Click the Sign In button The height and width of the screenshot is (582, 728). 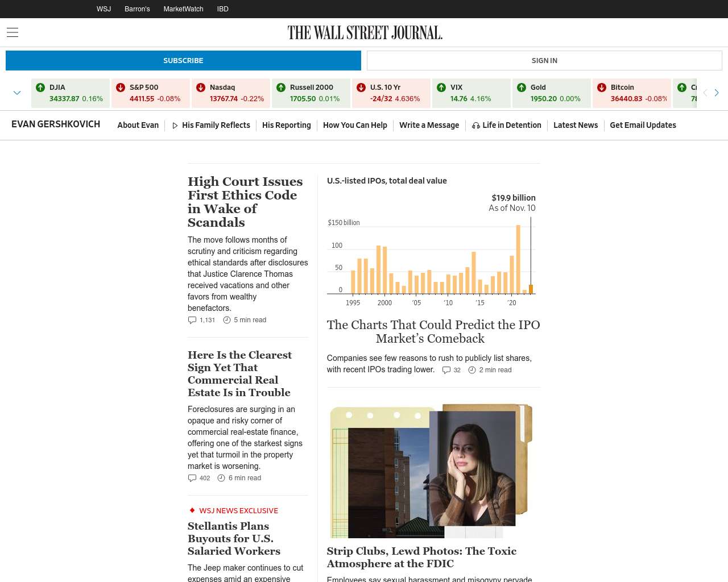544,60
